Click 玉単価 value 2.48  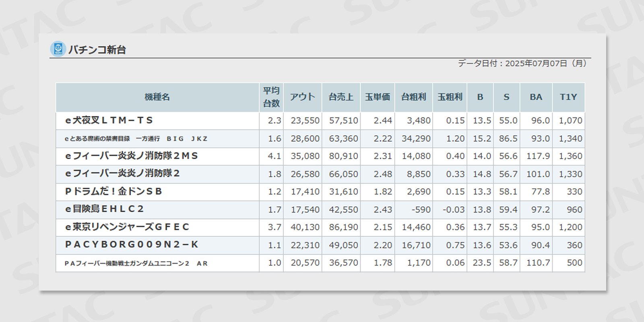point(383,174)
